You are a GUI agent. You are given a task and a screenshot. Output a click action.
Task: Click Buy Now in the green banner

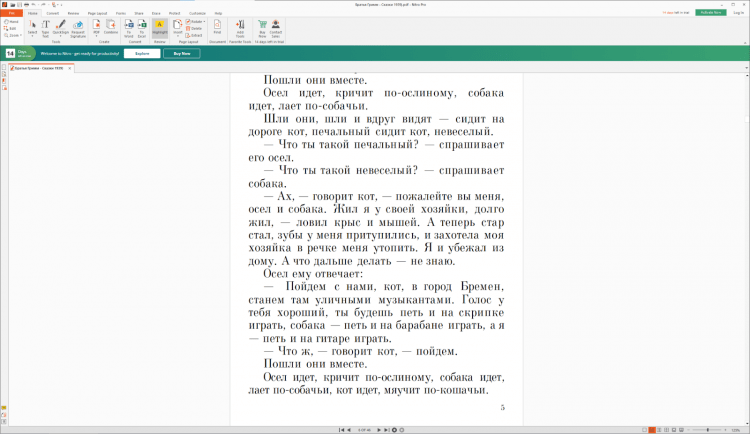pos(182,54)
